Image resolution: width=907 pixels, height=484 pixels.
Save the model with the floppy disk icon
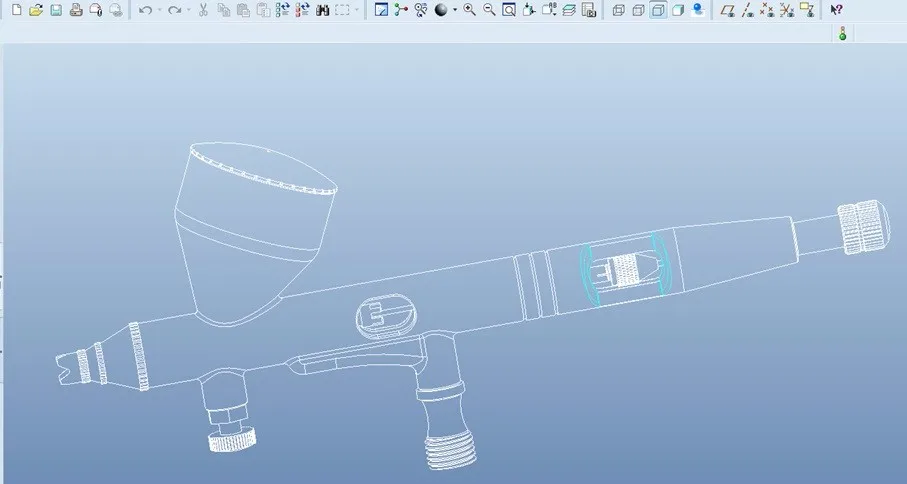click(x=56, y=9)
